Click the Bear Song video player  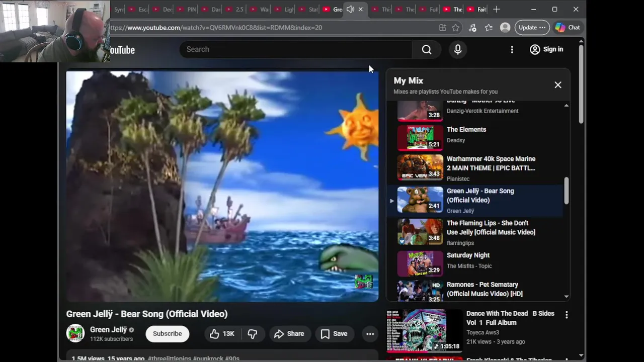(222, 186)
